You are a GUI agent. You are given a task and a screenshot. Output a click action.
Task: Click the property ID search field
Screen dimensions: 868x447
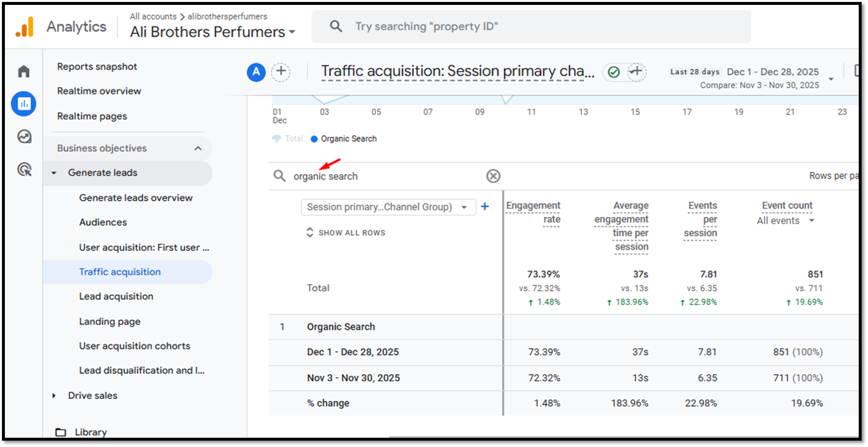pyautogui.click(x=530, y=26)
